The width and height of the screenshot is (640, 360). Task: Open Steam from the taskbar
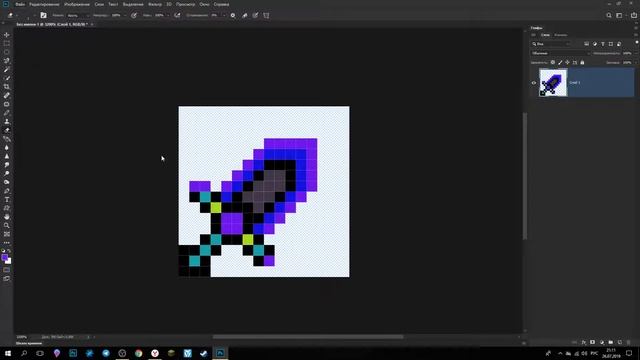tap(204, 353)
